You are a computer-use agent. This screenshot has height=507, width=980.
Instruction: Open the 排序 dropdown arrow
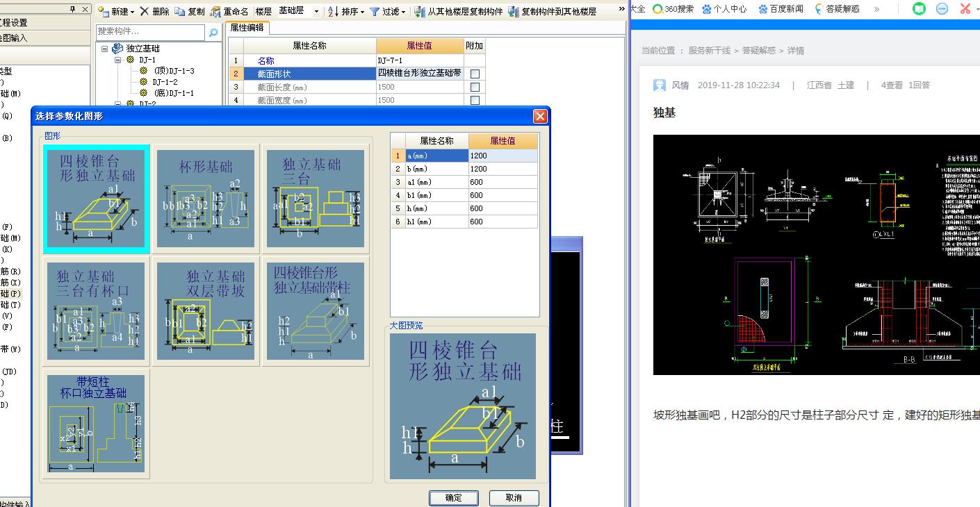(362, 12)
